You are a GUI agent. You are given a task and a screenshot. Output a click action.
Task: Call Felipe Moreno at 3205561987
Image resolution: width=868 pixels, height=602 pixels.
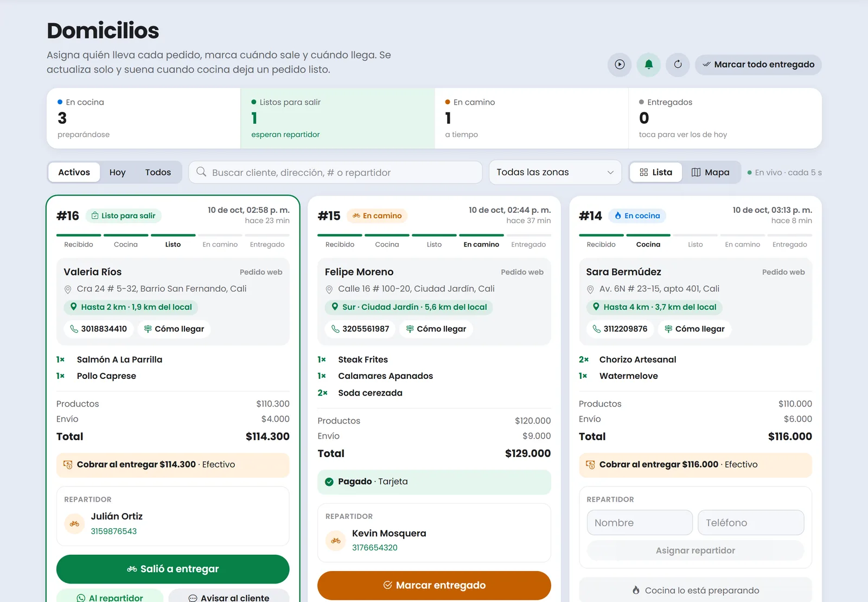tap(360, 329)
